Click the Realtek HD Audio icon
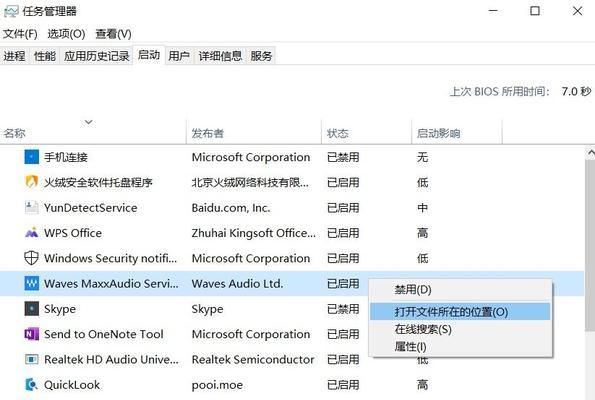This screenshot has width=595, height=400. click(31, 359)
